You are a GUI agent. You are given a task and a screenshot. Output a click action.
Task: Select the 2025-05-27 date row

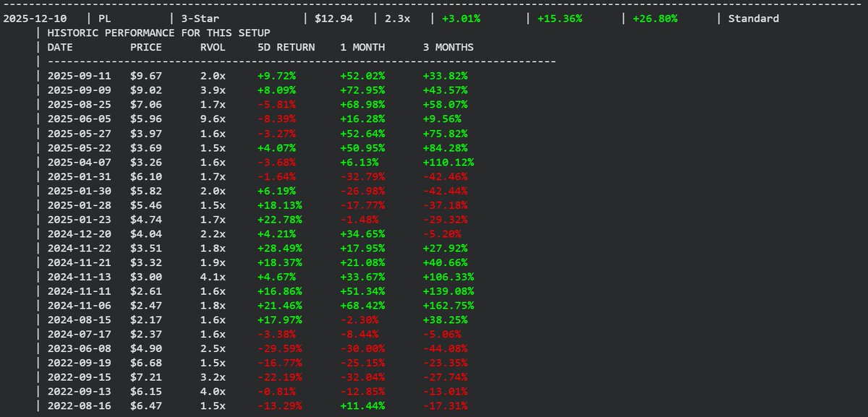(79, 133)
